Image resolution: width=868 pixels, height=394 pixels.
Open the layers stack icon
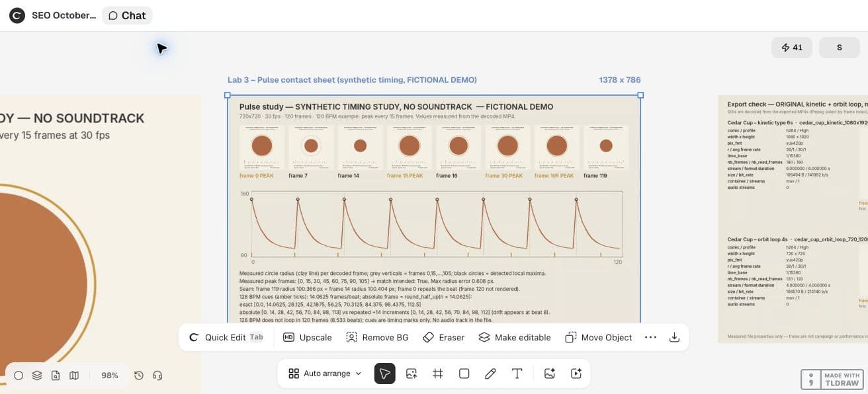click(x=37, y=375)
